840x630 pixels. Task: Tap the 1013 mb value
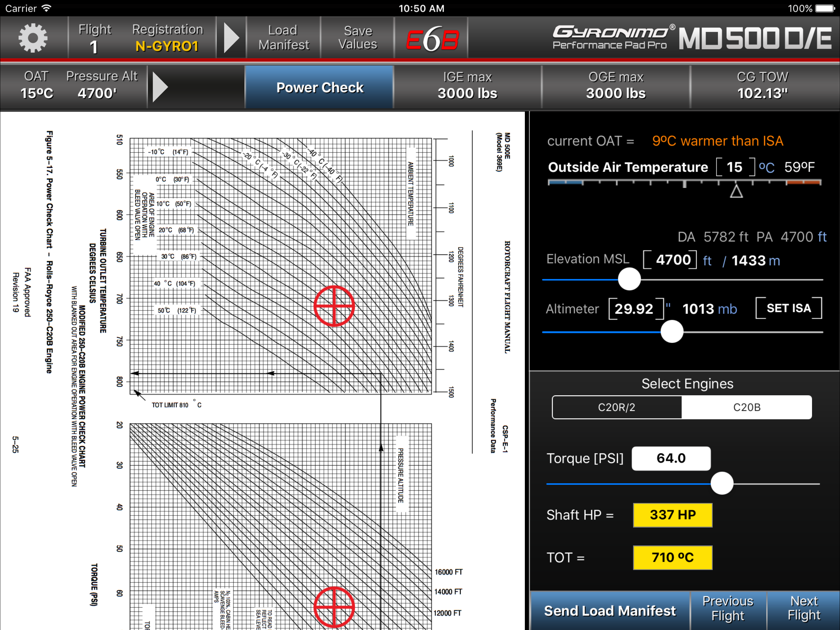click(x=709, y=309)
